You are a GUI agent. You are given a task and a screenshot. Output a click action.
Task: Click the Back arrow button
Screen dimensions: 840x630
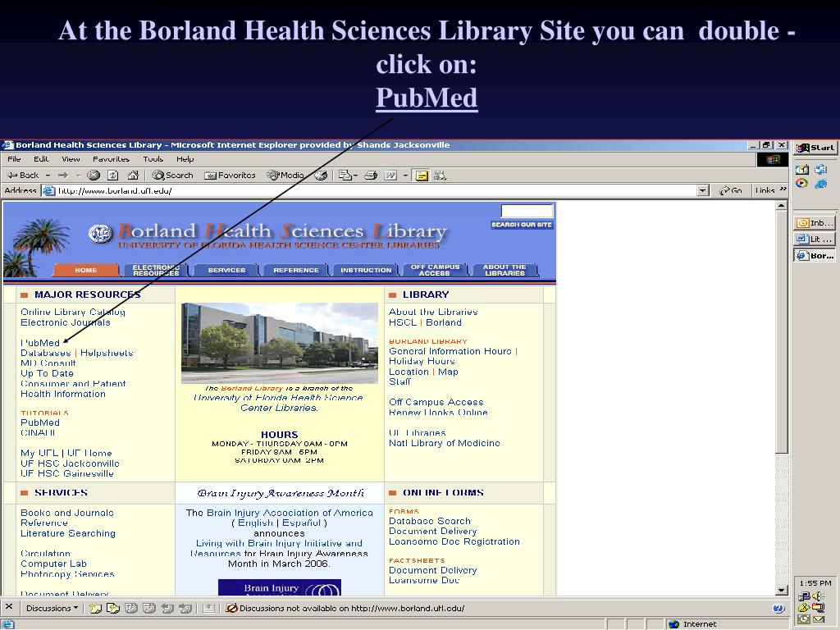24,176
